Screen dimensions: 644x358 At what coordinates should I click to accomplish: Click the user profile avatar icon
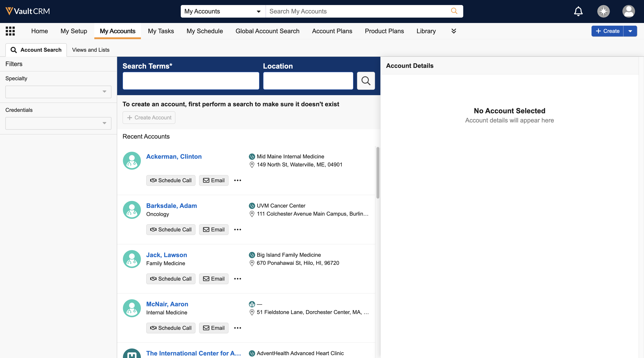[x=628, y=11]
